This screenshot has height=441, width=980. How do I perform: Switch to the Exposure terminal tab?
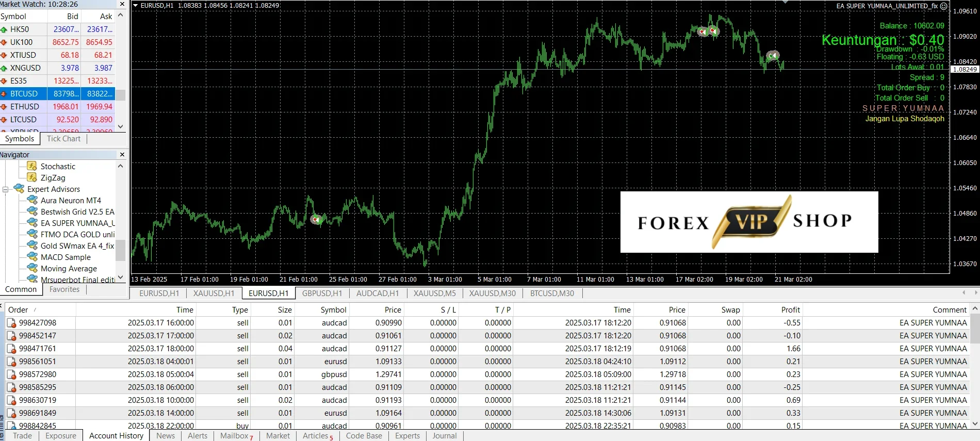61,436
